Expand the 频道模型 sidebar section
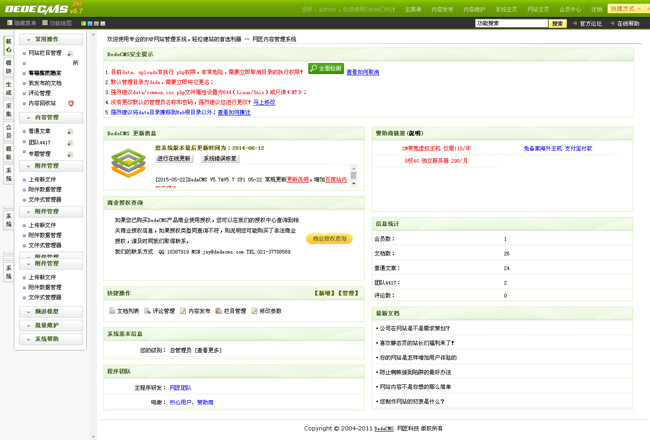This screenshot has height=440, width=650. [x=51, y=311]
